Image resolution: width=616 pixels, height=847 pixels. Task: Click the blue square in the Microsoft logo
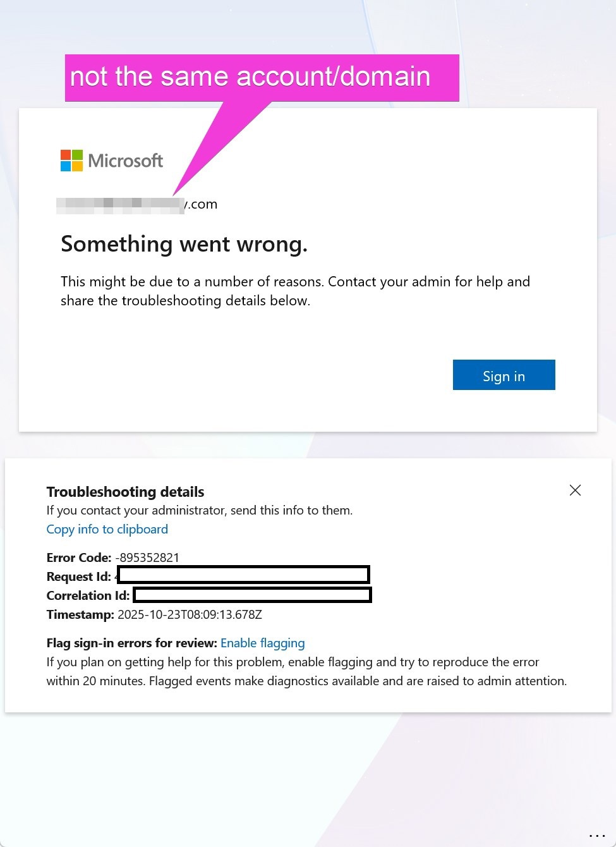pyautogui.click(x=64, y=166)
